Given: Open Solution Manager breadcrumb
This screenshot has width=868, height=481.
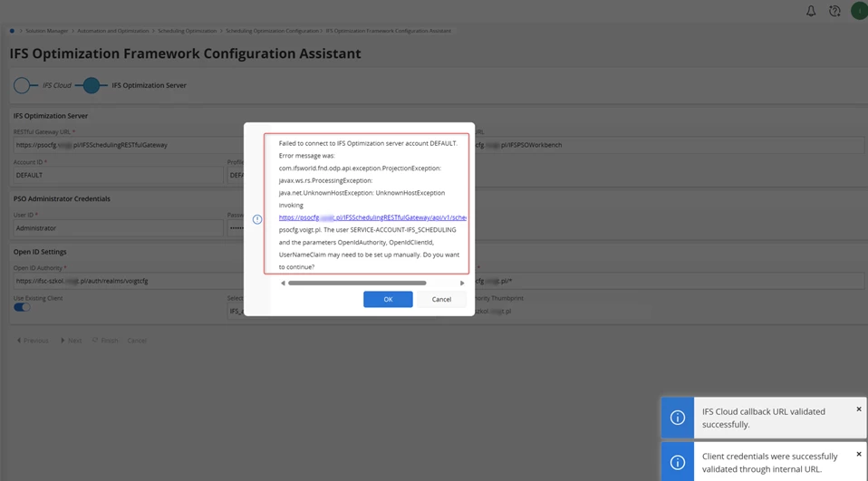Looking at the screenshot, I should [46, 31].
